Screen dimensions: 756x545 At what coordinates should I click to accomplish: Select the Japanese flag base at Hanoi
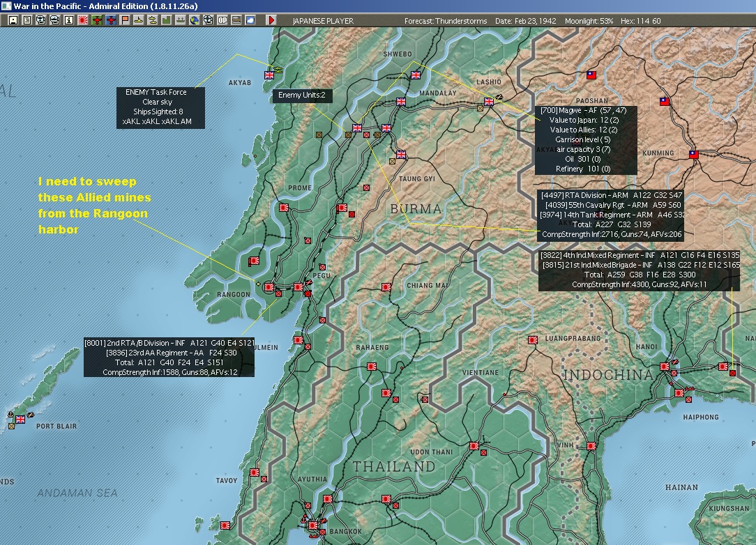pos(664,367)
